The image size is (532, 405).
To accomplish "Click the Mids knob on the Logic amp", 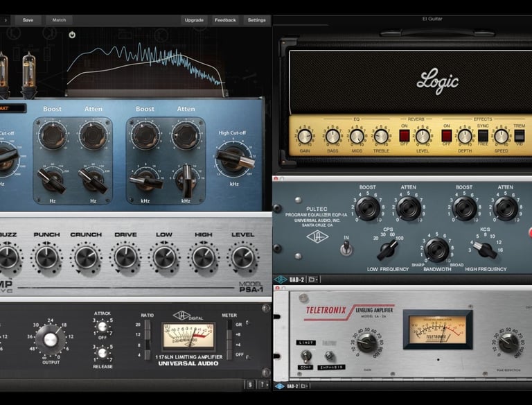I will [357, 137].
